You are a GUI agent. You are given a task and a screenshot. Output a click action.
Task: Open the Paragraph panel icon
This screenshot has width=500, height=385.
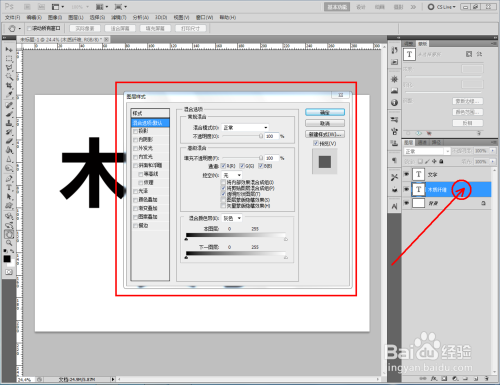click(395, 160)
